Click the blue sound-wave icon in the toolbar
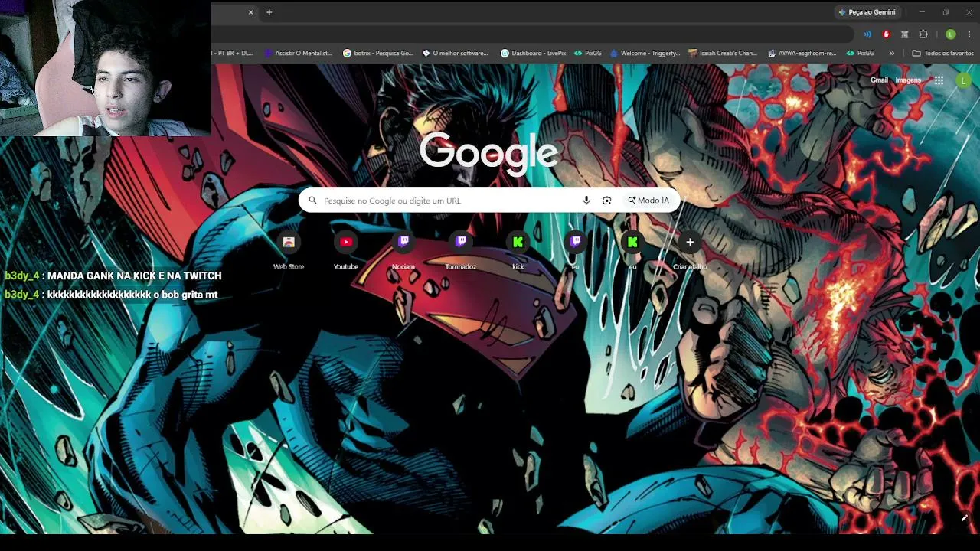 (867, 34)
